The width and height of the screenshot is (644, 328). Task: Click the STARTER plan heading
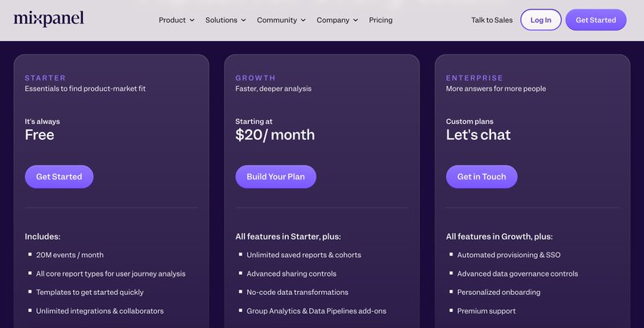coord(45,78)
